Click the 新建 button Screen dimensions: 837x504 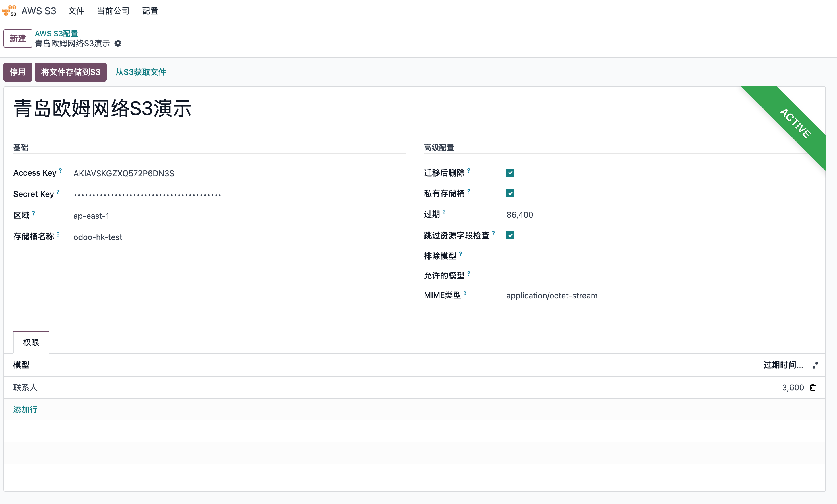[18, 38]
